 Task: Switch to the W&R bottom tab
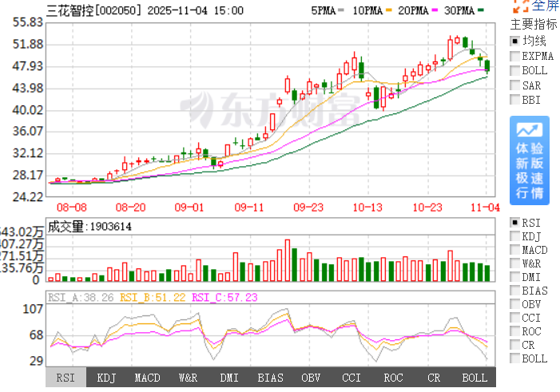[188, 378]
